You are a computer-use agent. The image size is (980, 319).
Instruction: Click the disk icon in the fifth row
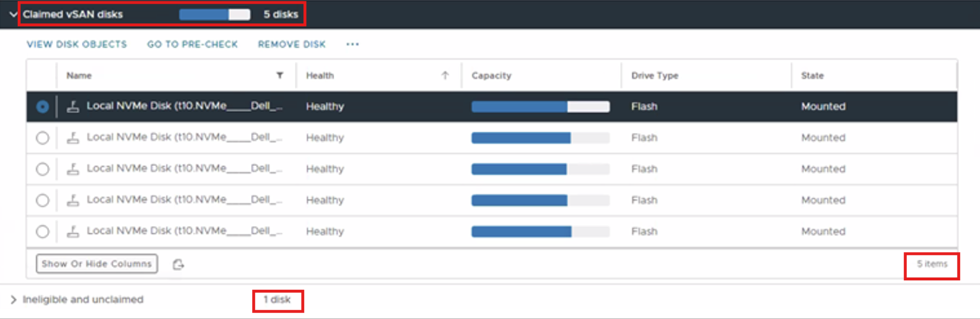(73, 232)
